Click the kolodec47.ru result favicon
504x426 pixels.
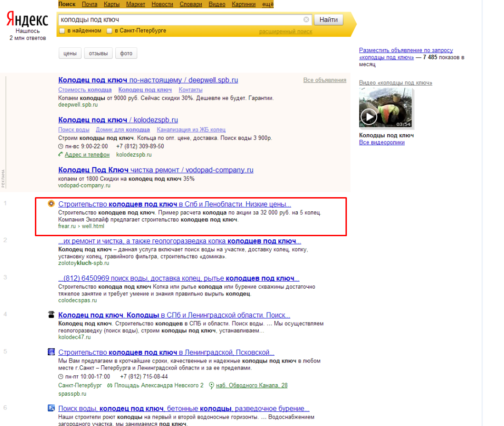pyautogui.click(x=51, y=314)
